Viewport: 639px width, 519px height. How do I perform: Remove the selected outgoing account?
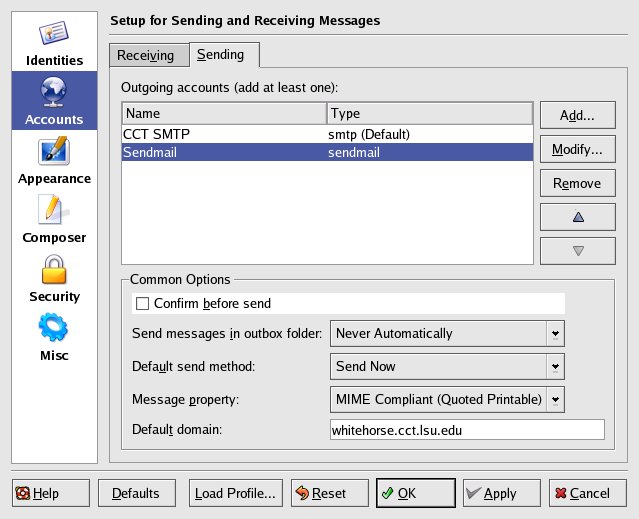(x=577, y=183)
